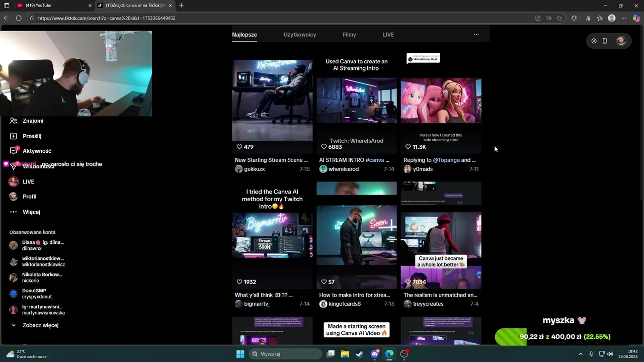
Task: Go back to the previous page
Action: pyautogui.click(x=7, y=18)
